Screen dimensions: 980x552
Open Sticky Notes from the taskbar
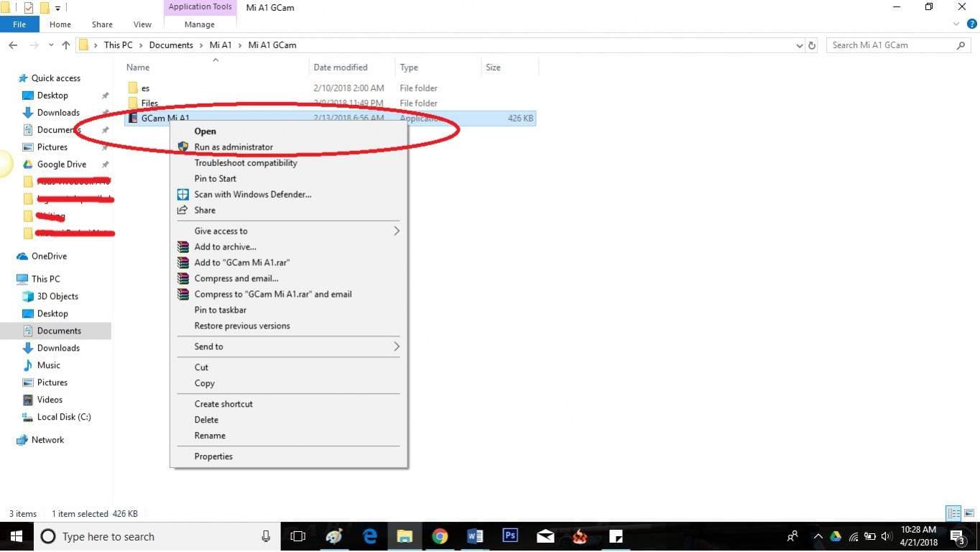pos(616,536)
